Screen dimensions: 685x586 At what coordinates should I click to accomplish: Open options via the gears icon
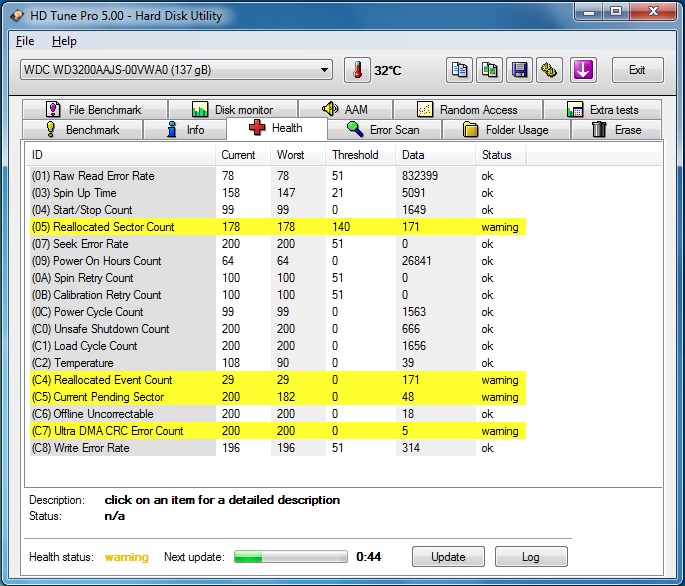[x=549, y=70]
